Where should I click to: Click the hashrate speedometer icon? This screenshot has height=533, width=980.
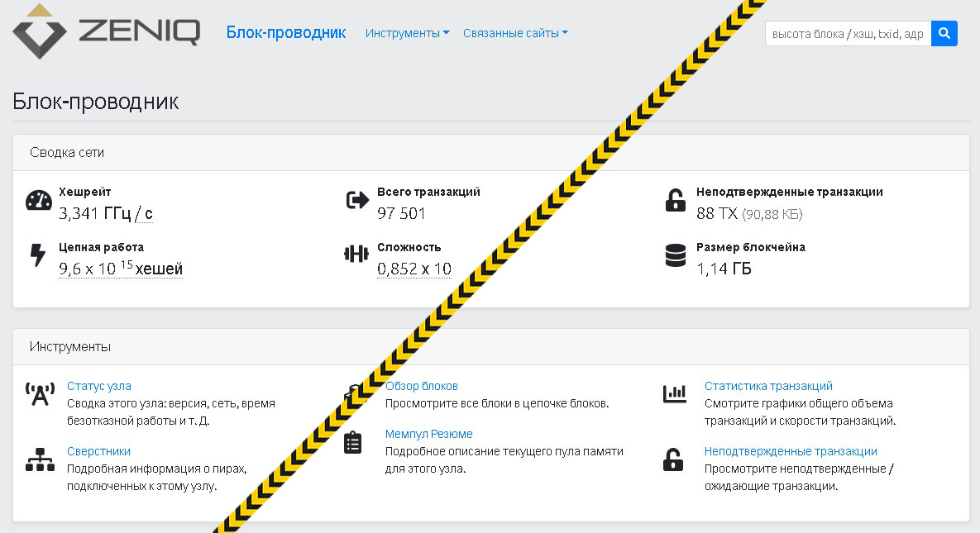[39, 201]
